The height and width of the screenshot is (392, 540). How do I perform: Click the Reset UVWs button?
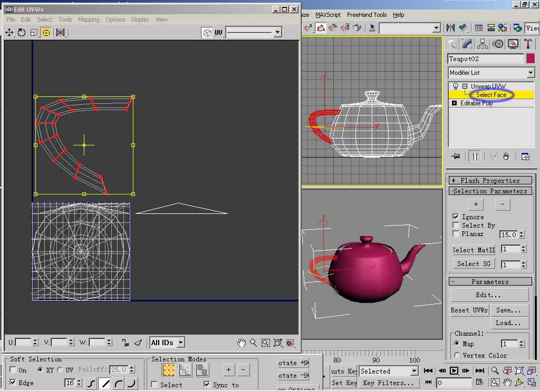pyautogui.click(x=469, y=310)
